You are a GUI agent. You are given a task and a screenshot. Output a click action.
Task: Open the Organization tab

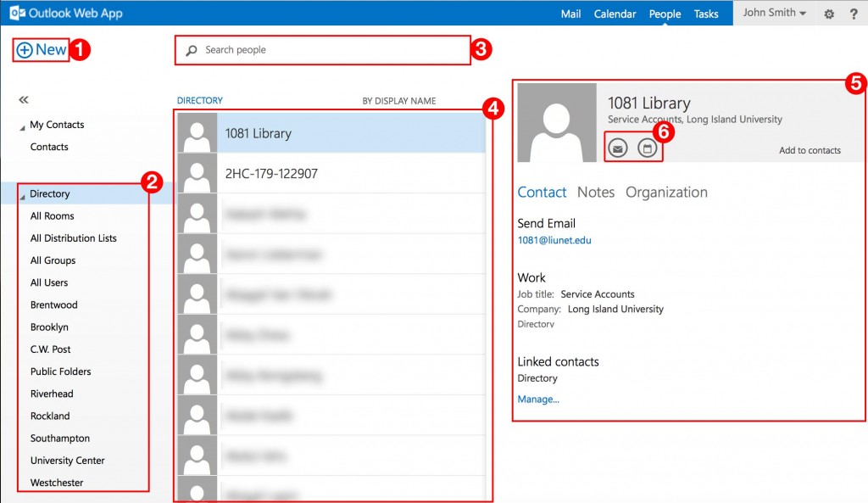(666, 193)
